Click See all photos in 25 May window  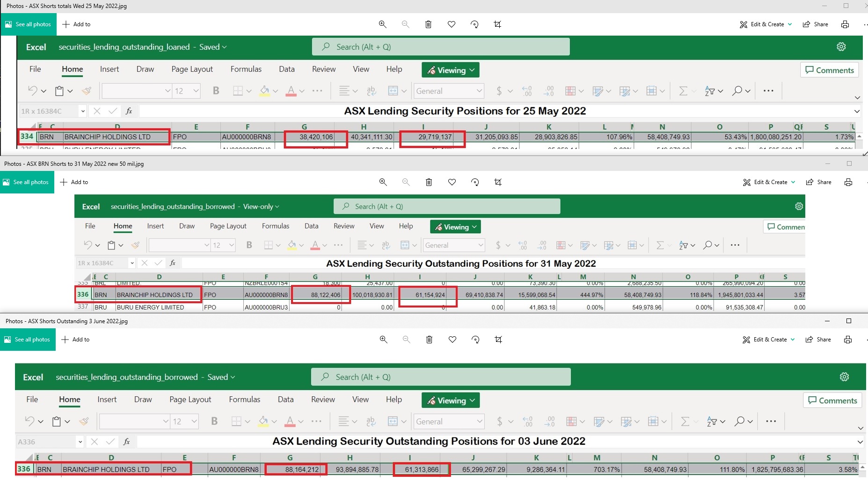pos(28,24)
